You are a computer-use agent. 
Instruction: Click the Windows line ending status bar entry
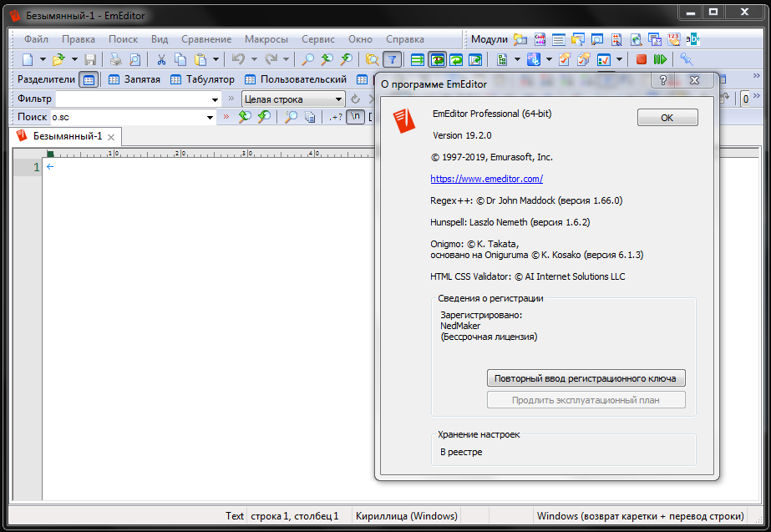click(640, 516)
